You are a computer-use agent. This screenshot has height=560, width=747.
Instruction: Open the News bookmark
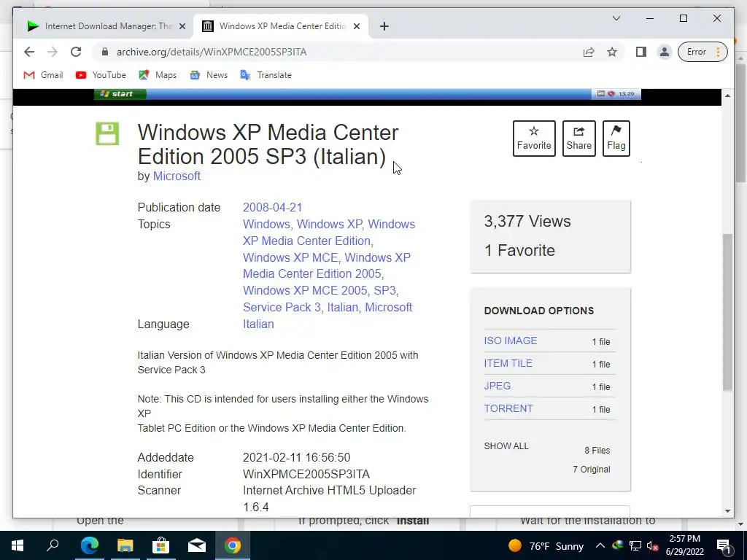click(209, 75)
